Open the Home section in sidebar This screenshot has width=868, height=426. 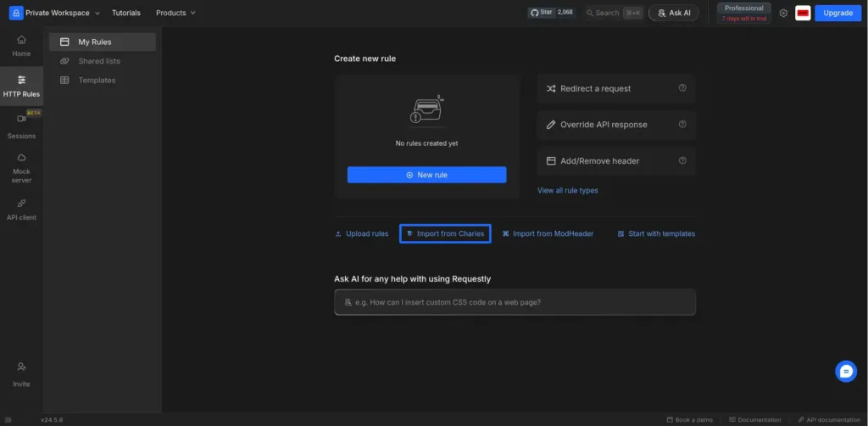pos(21,46)
